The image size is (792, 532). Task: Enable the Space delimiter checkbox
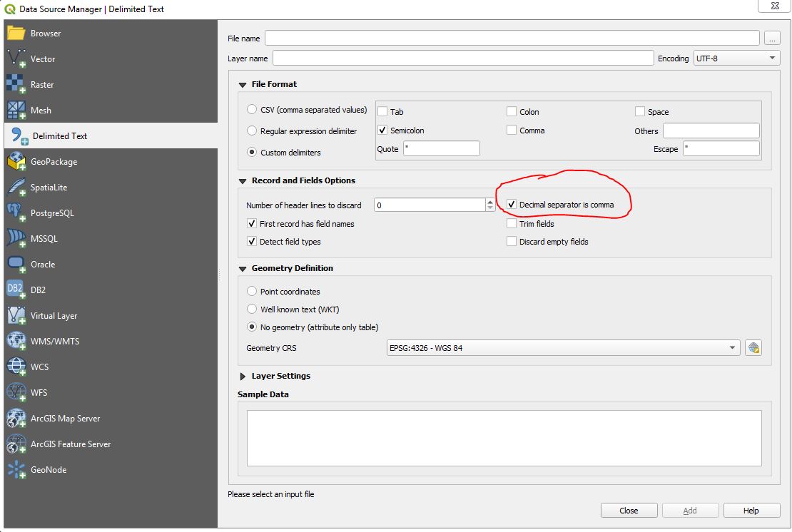coord(640,111)
